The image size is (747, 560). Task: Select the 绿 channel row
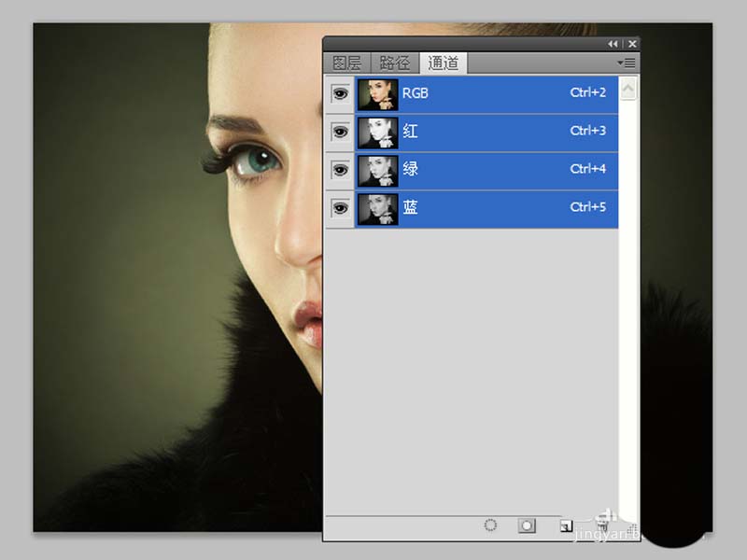495,170
